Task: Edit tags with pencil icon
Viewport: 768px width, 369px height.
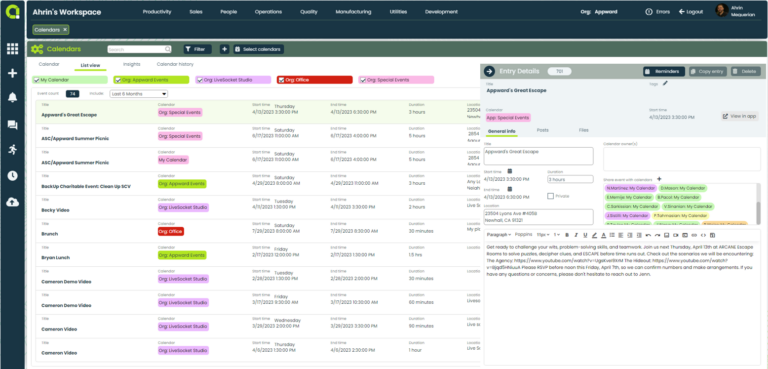Action: tap(665, 84)
